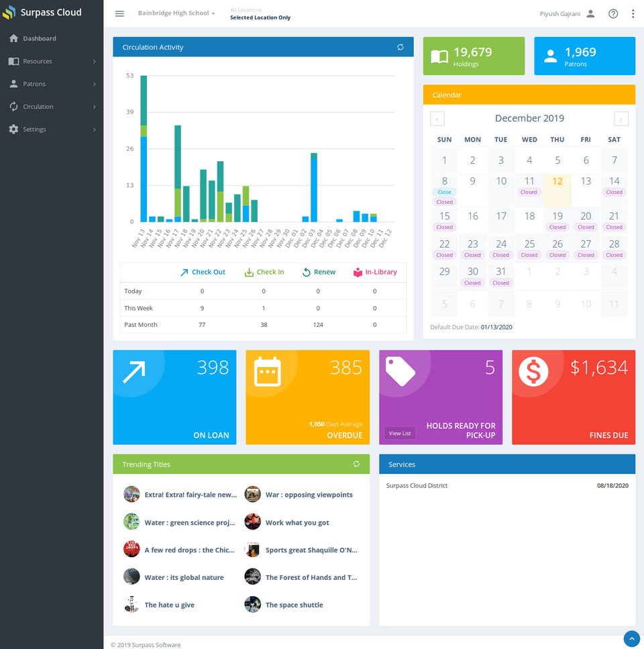Toggle Check Out series in chart legend
Viewport: 644px width, 649px height.
point(203,272)
